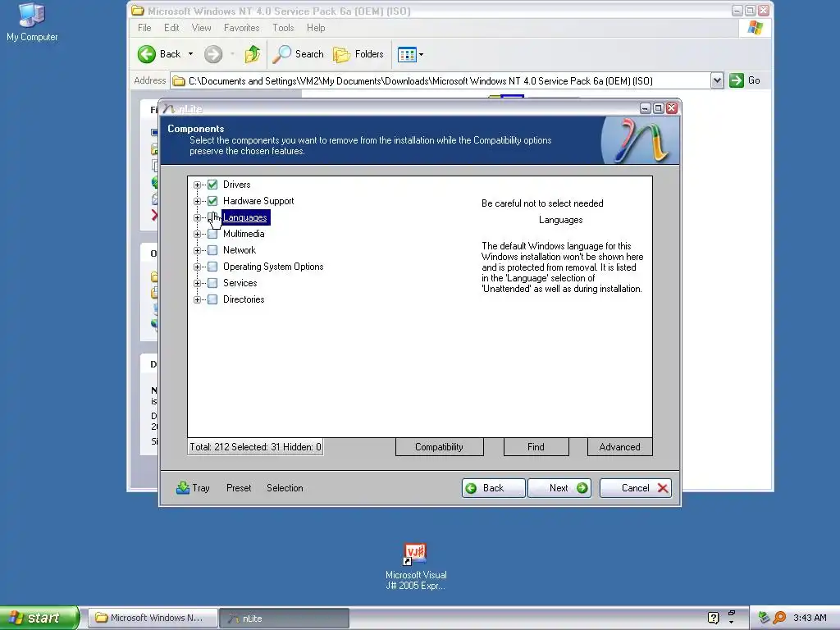This screenshot has width=840, height=630.
Task: Open the Address bar dropdown in Explorer
Action: (717, 81)
